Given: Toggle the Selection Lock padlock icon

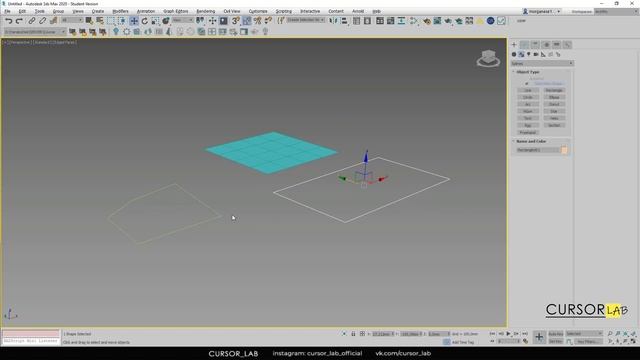Looking at the screenshot, I should click(353, 334).
